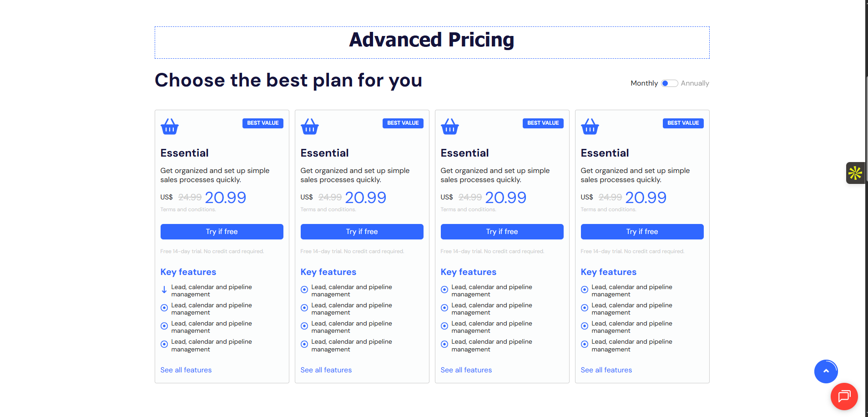Expand See all features on the first card
The image size is (868, 417).
(186, 370)
